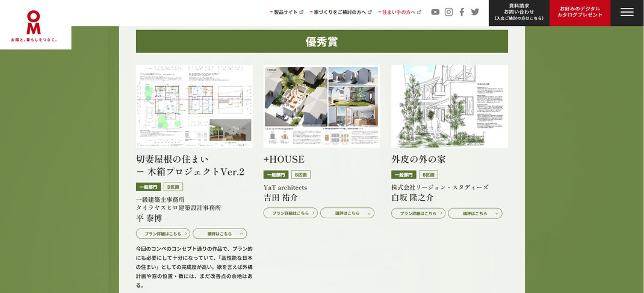The height and width of the screenshot is (293, 644).
Task: Click the name 平 泰博
Action: coord(149,218)
